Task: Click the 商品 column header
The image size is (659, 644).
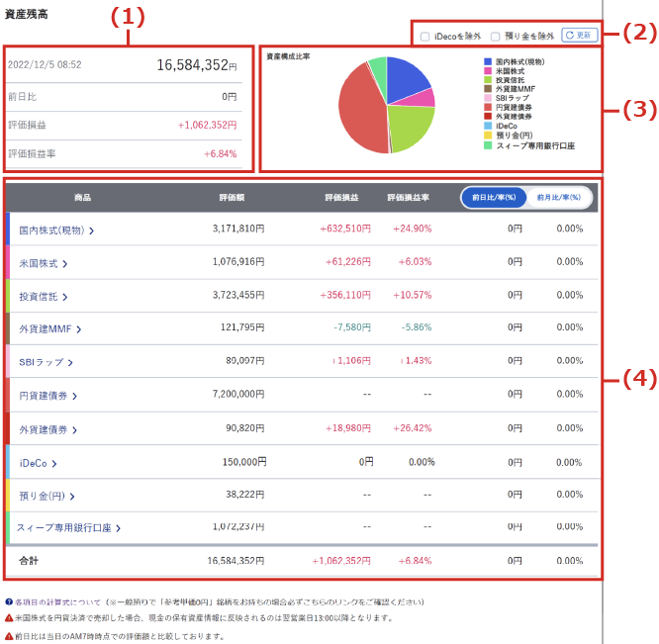Action: click(82, 198)
